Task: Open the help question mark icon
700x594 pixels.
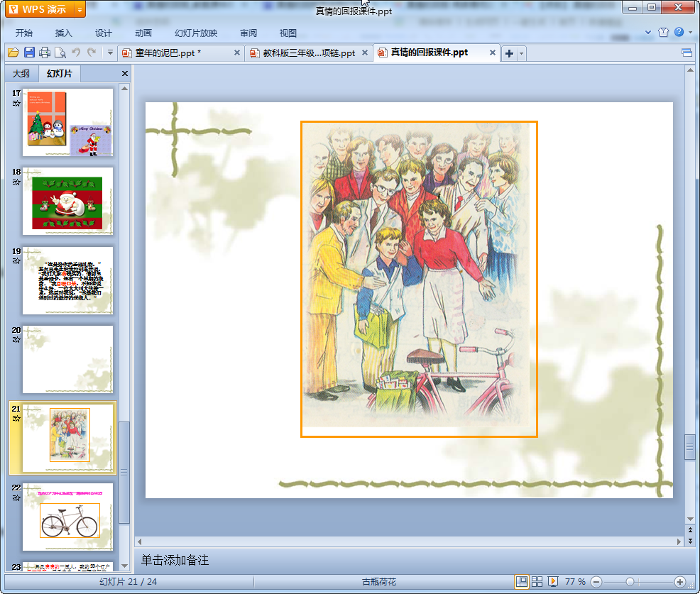Action: (679, 32)
